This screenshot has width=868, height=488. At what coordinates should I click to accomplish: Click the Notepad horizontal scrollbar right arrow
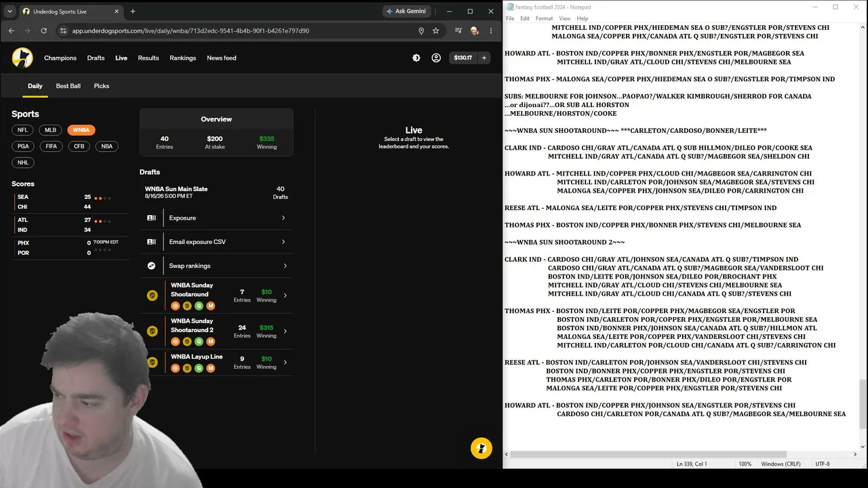854,455
